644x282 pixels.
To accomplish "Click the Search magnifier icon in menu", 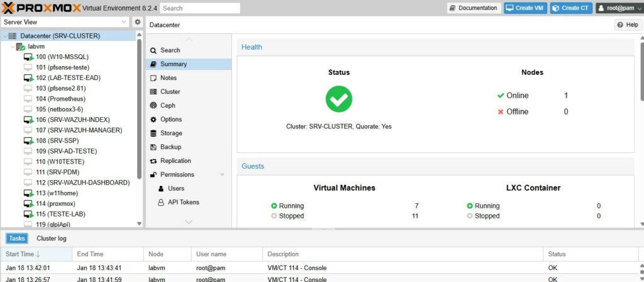I will click(x=153, y=50).
